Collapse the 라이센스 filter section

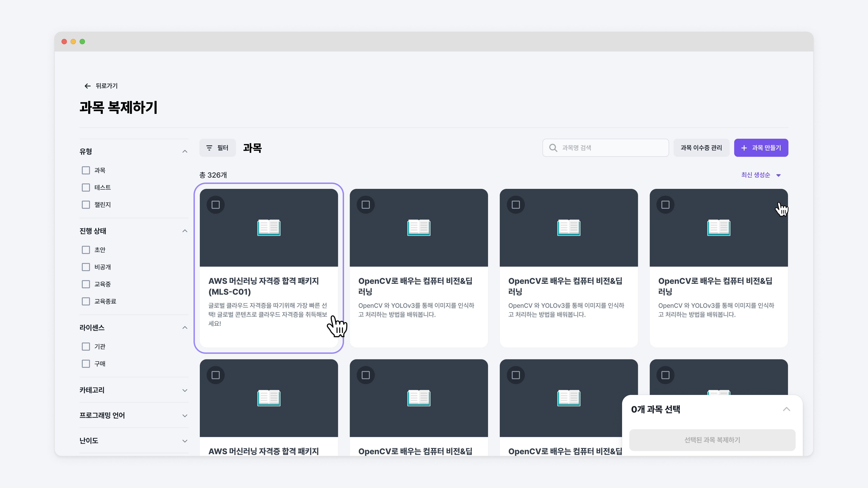coord(185,328)
